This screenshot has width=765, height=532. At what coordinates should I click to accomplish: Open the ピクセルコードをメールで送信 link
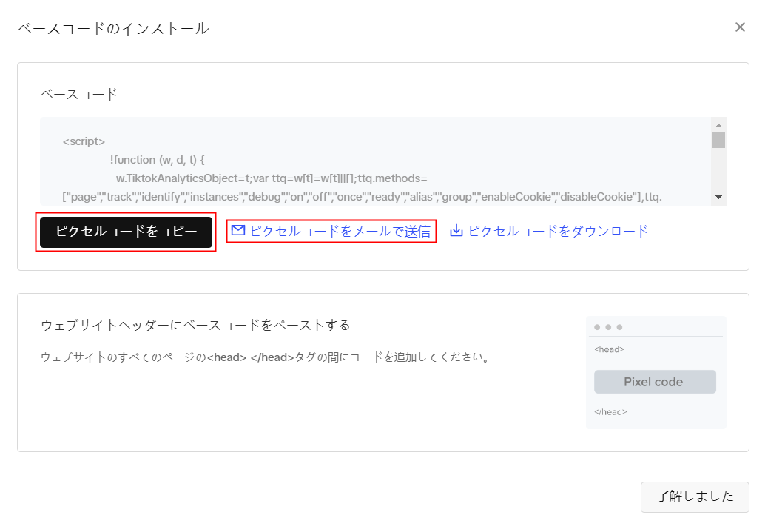[340, 231]
